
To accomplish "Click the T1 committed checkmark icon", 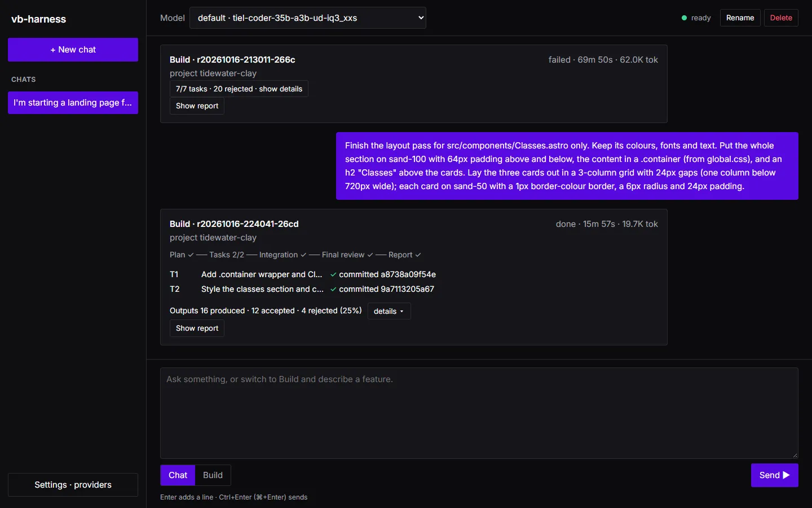I will pos(333,275).
